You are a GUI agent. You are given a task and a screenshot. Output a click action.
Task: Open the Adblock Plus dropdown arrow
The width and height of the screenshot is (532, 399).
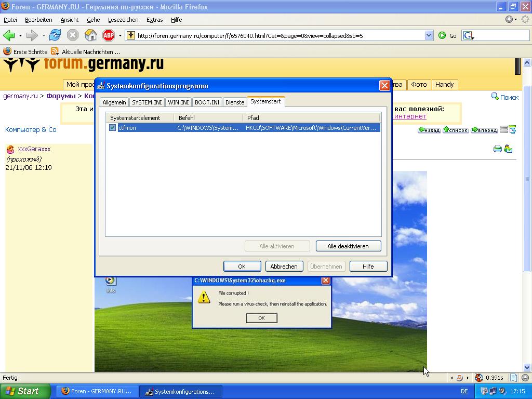coord(120,35)
